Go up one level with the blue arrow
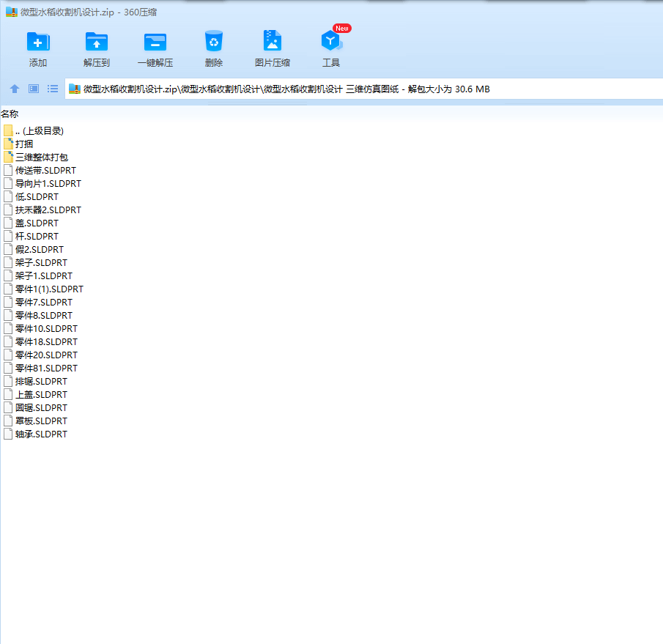The height and width of the screenshot is (644, 663). point(15,89)
